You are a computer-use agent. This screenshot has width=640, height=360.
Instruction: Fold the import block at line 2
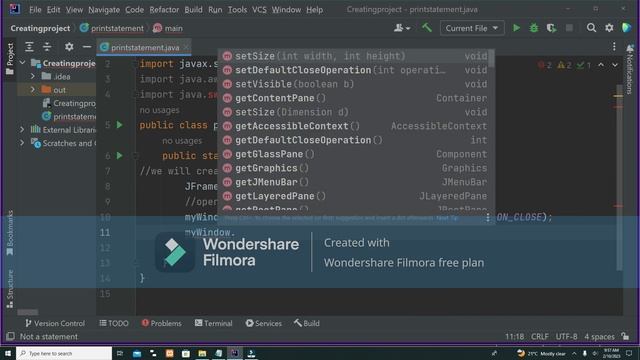point(135,64)
